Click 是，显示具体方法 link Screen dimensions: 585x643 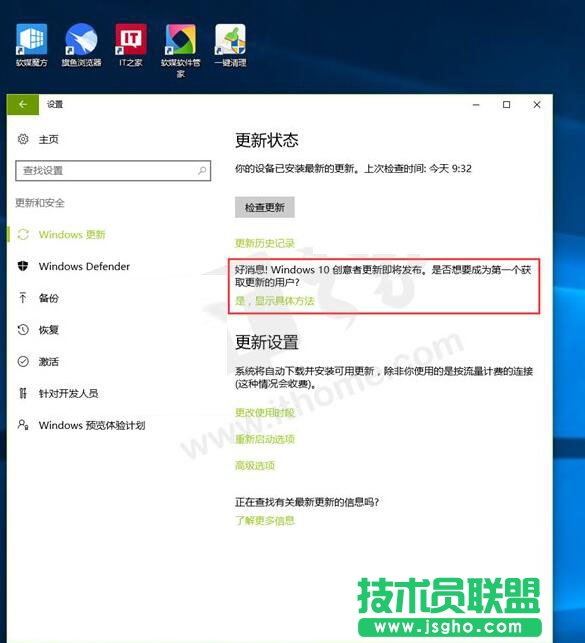[x=274, y=301]
